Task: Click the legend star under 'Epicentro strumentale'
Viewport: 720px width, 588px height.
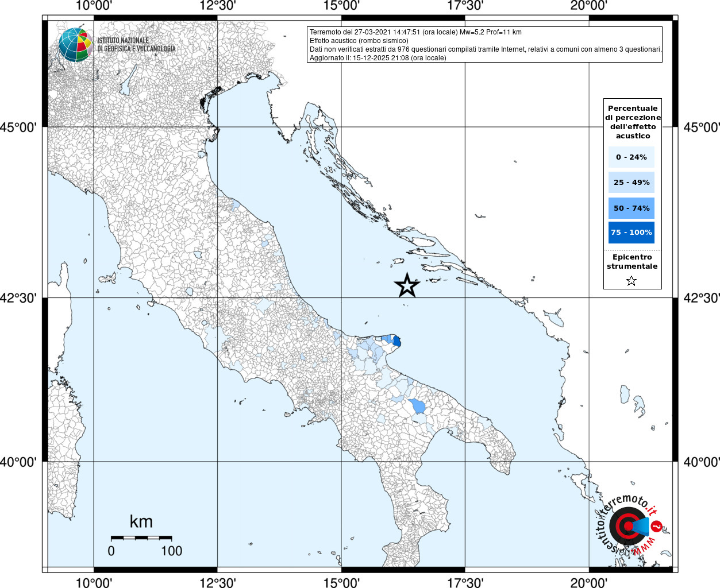Action: coord(632,281)
